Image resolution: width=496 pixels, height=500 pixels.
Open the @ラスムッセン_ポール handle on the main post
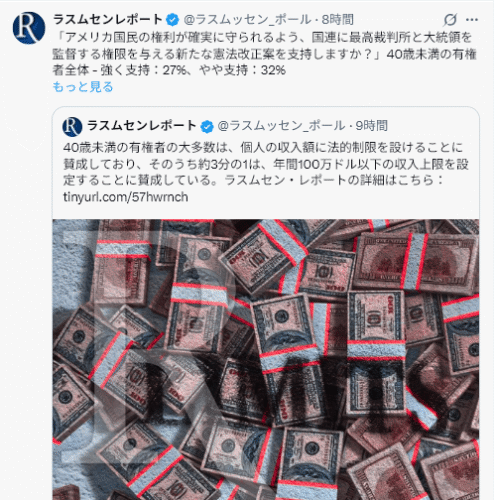coord(247,20)
